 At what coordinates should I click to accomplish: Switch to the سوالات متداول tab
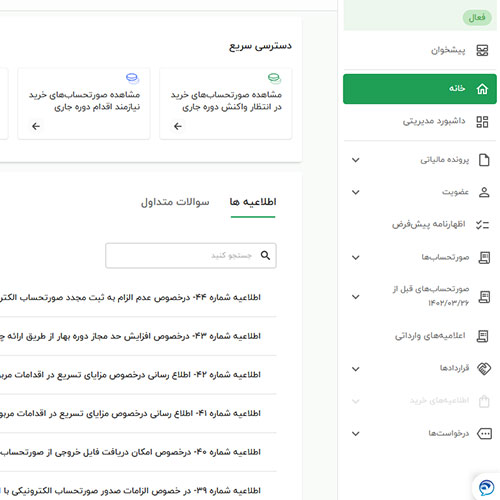pyautogui.click(x=175, y=202)
